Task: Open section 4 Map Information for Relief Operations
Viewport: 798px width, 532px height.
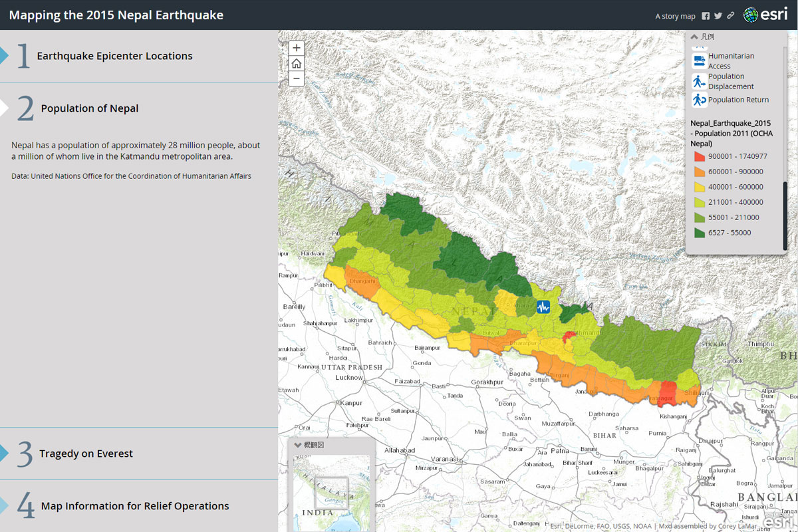Action: pos(134,506)
